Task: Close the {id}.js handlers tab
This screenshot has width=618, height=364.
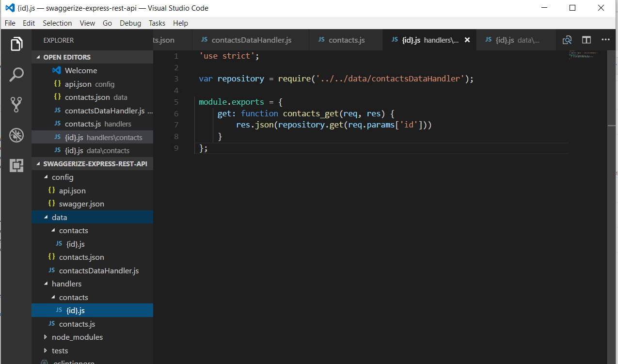Action: pos(467,40)
